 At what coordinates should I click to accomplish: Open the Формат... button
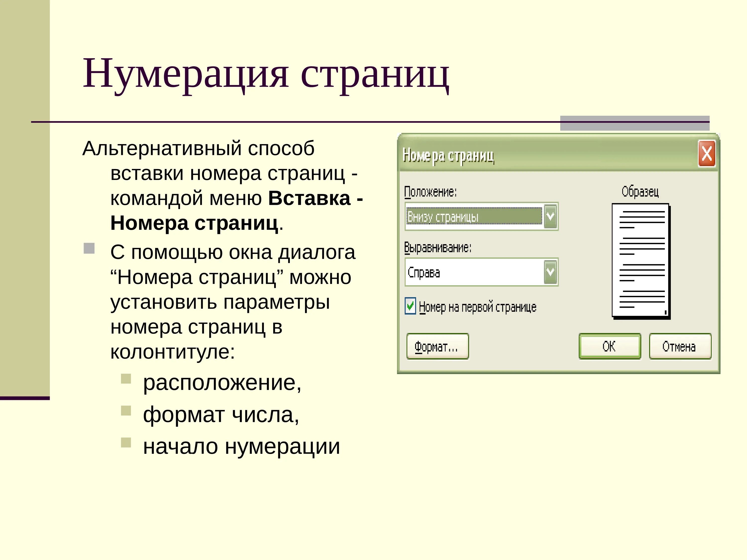pyautogui.click(x=438, y=346)
